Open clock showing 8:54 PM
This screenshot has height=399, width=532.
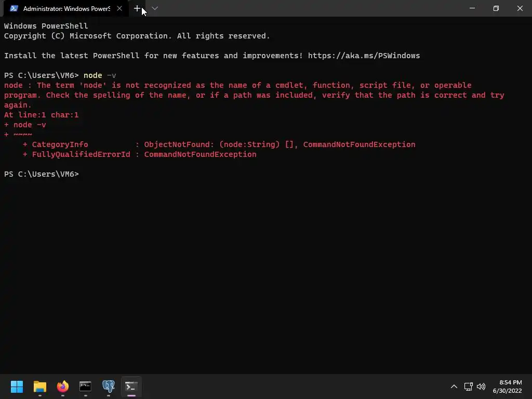point(507,387)
